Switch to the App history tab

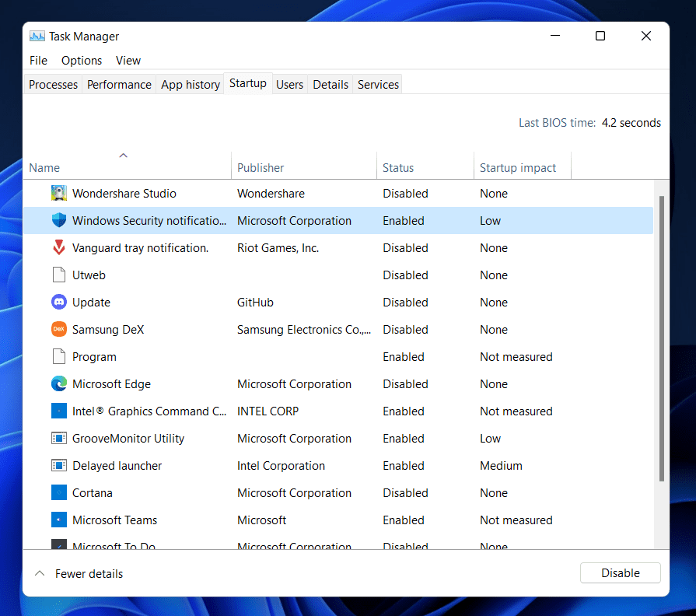[191, 84]
